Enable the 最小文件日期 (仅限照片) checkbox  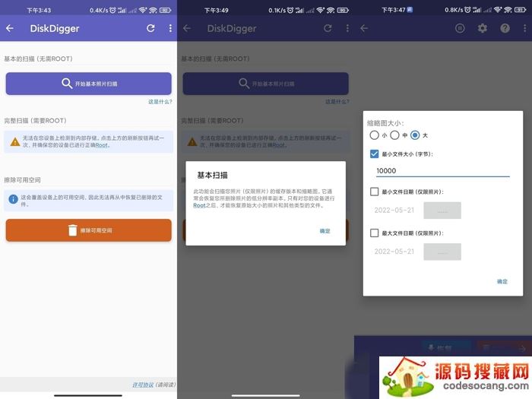pyautogui.click(x=374, y=192)
